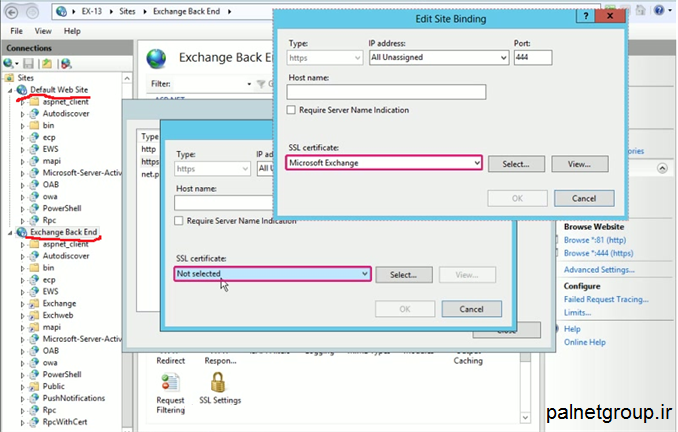The height and width of the screenshot is (432, 678).
Task: Click the features view scrollbar down arrow
Action: (x=525, y=418)
